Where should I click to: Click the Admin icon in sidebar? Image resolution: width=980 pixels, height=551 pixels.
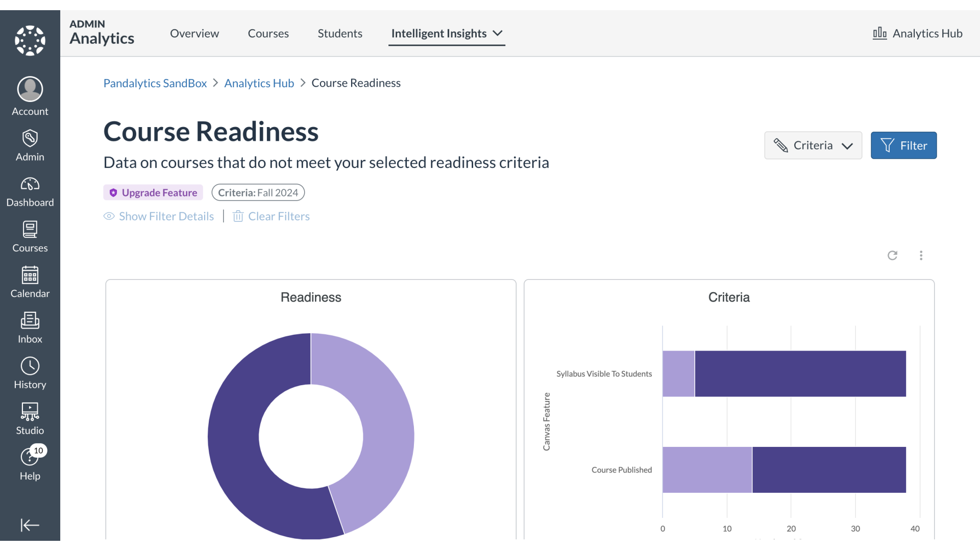point(30,144)
